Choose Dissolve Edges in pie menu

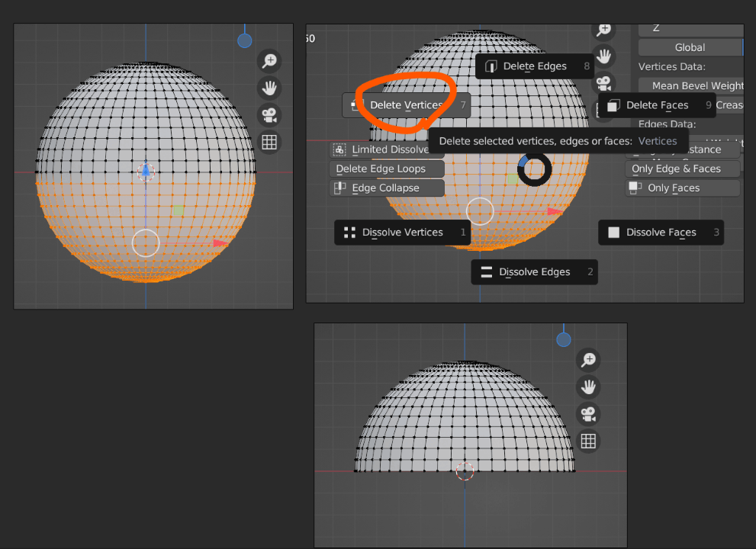click(534, 272)
